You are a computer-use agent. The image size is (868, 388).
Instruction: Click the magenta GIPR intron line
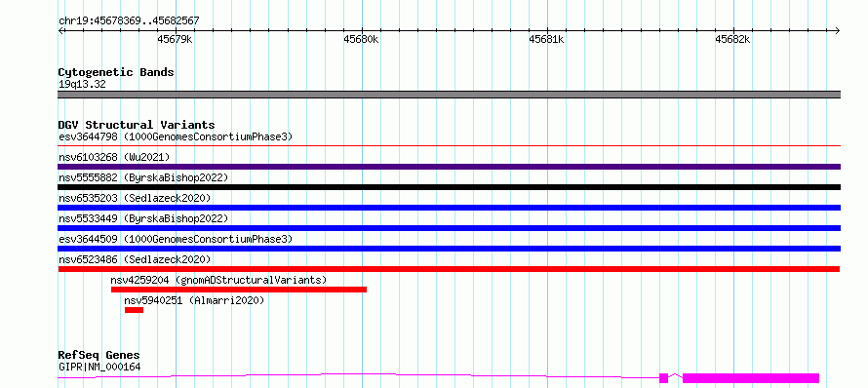tap(359, 375)
